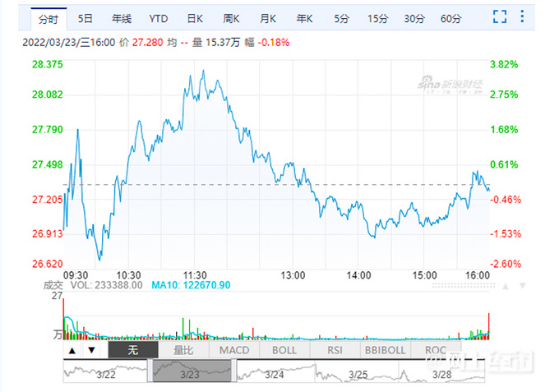This screenshot has height=392, width=559.
Task: Select the 15分 interval tab
Action: (377, 19)
